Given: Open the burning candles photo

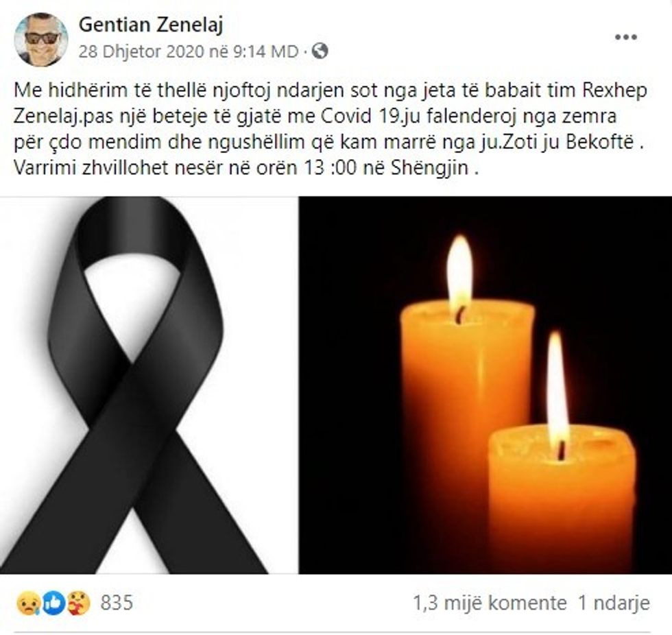Looking at the screenshot, I should tap(485, 385).
